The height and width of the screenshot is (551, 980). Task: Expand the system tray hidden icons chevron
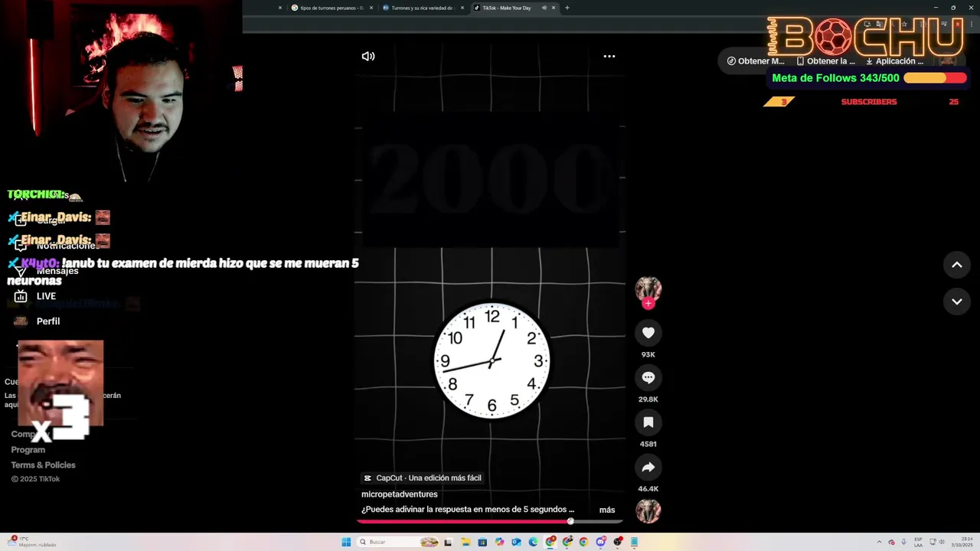879,542
